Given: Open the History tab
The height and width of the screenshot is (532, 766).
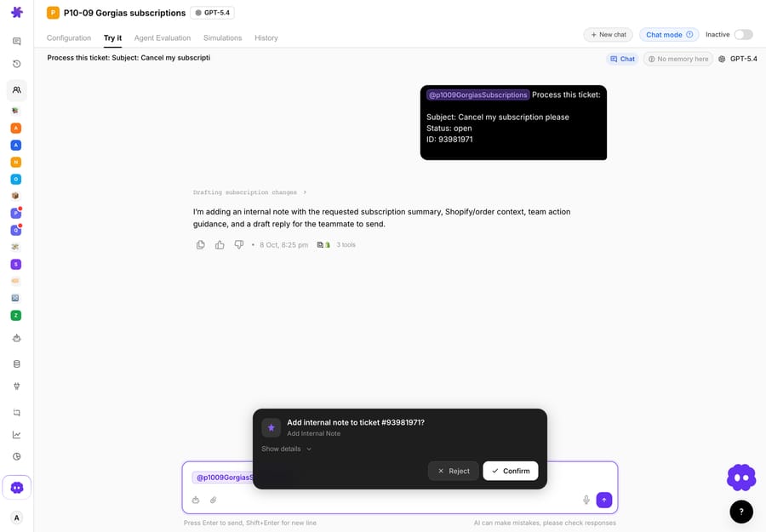Looking at the screenshot, I should pos(266,38).
